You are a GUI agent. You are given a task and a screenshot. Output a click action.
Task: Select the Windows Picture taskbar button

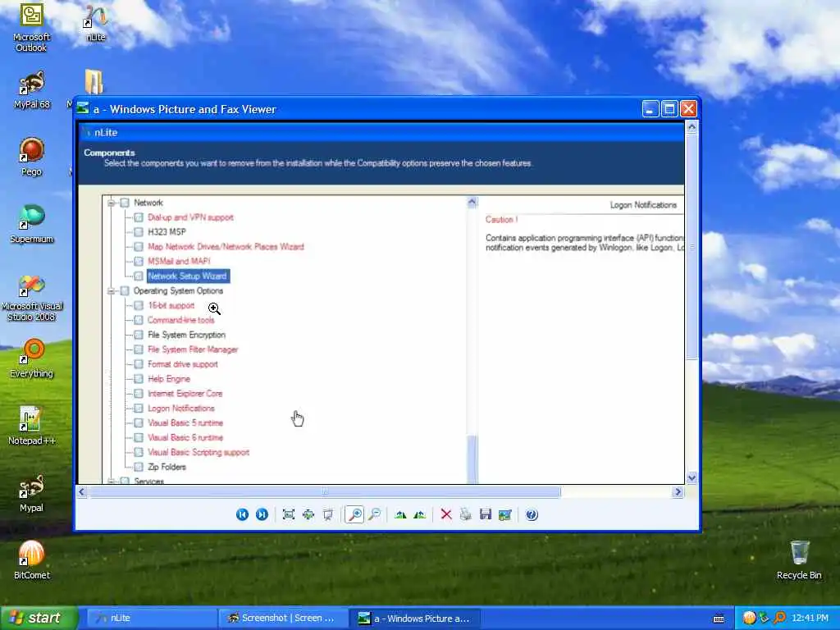tap(415, 619)
